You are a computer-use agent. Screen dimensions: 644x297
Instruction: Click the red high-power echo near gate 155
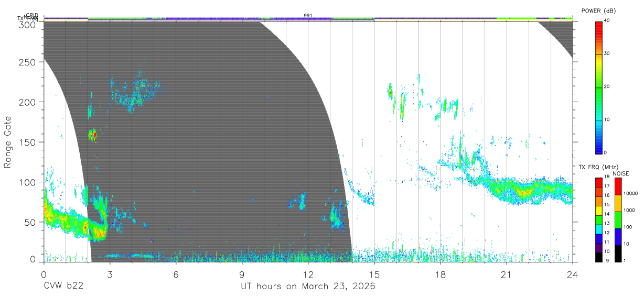(x=93, y=136)
